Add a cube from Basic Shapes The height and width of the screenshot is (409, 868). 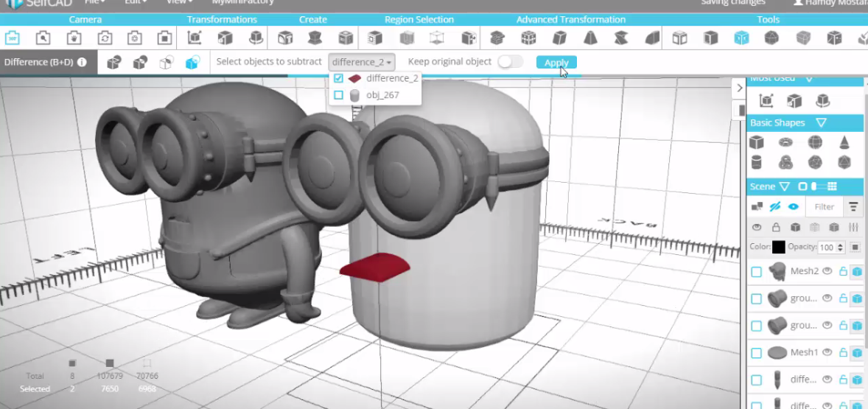pos(756,143)
